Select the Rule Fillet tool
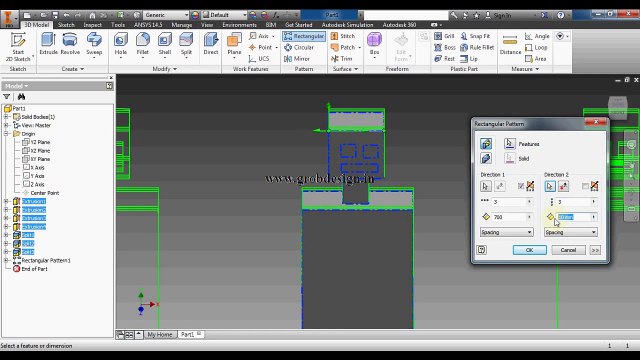Viewport: 640px width, 360px height. point(477,47)
